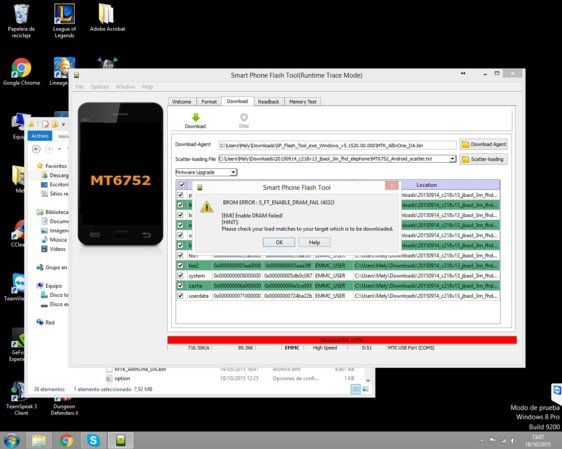Screen dimensions: 562x449
Task: Select Vídeos in Explorer sidebar
Action: point(54,249)
